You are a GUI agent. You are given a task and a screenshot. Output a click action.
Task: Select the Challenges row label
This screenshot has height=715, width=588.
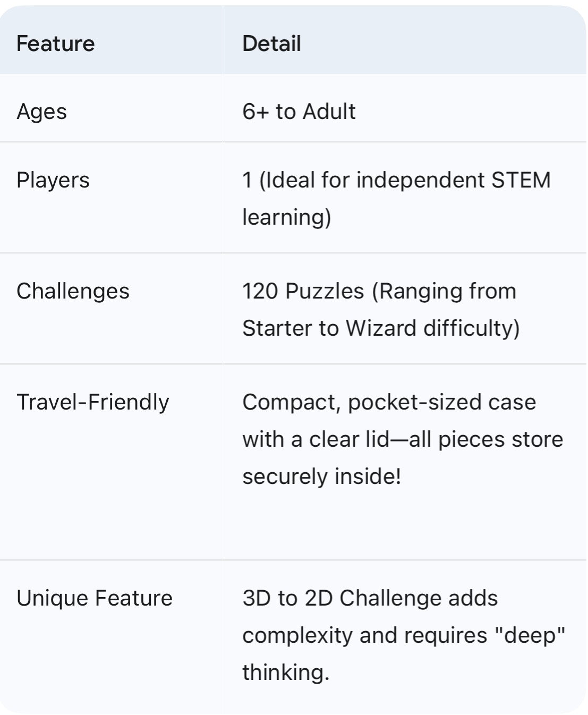[73, 291]
